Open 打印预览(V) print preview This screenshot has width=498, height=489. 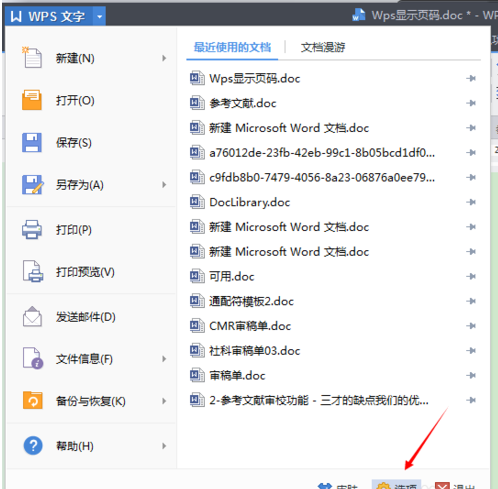tap(69, 272)
